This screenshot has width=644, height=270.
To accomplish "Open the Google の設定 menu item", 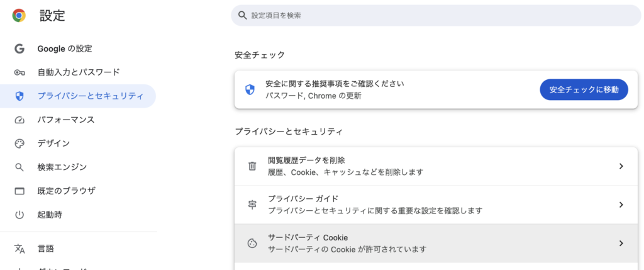I will pos(65,48).
